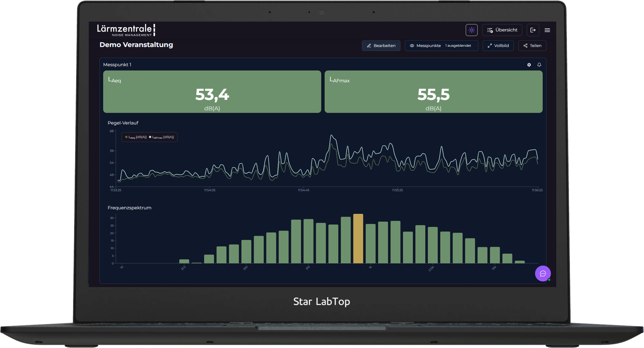Click the notification bell on Messpunkt 1

(x=539, y=65)
